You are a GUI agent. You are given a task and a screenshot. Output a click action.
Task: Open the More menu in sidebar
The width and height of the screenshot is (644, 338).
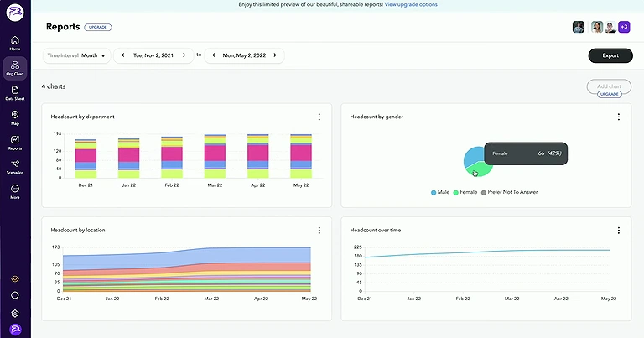15,191
